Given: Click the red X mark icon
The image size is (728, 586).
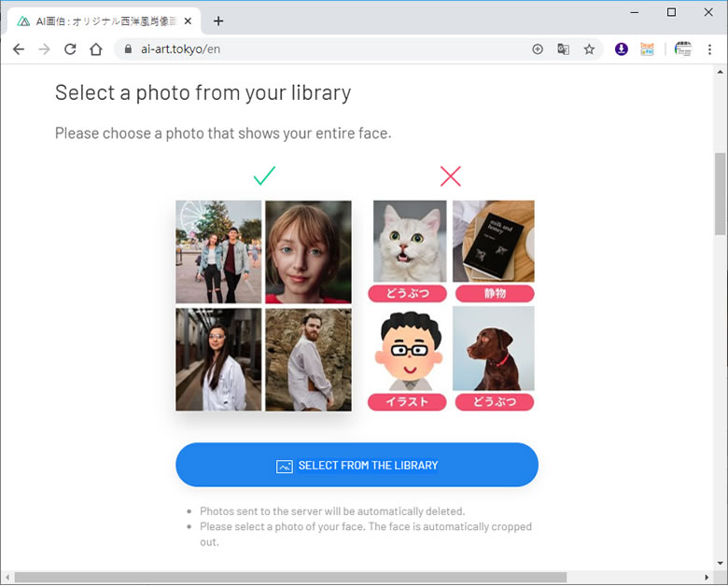Looking at the screenshot, I should coord(451,176).
